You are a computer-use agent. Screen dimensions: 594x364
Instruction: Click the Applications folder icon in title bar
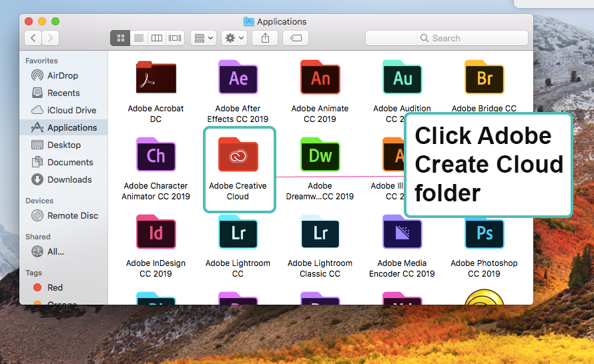pos(248,21)
